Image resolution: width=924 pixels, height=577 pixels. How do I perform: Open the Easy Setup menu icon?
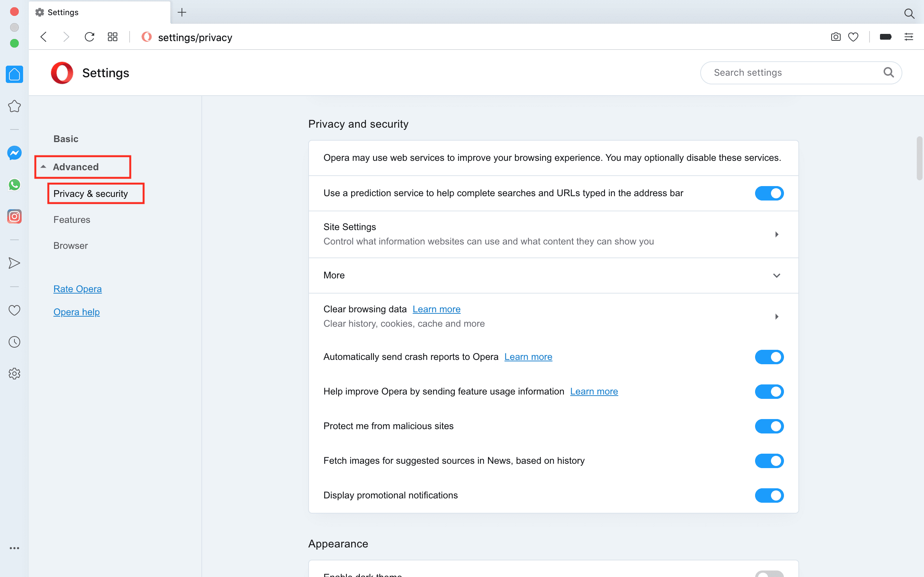[909, 37]
